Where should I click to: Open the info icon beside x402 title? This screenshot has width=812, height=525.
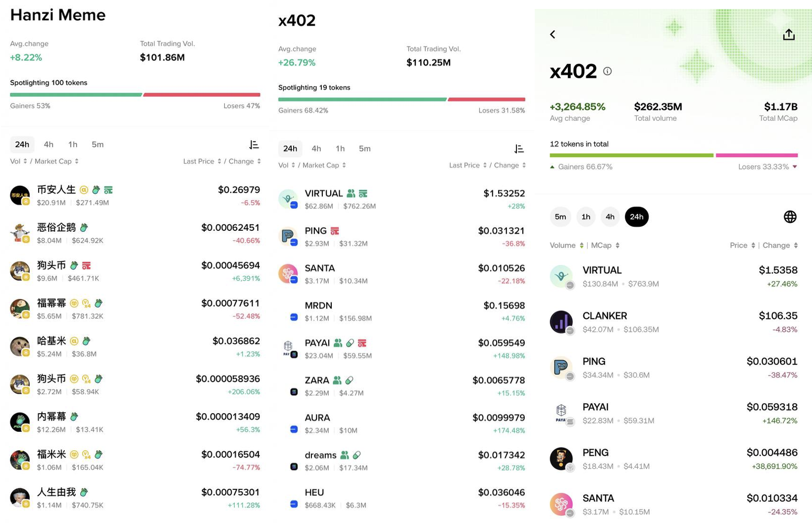coord(608,71)
